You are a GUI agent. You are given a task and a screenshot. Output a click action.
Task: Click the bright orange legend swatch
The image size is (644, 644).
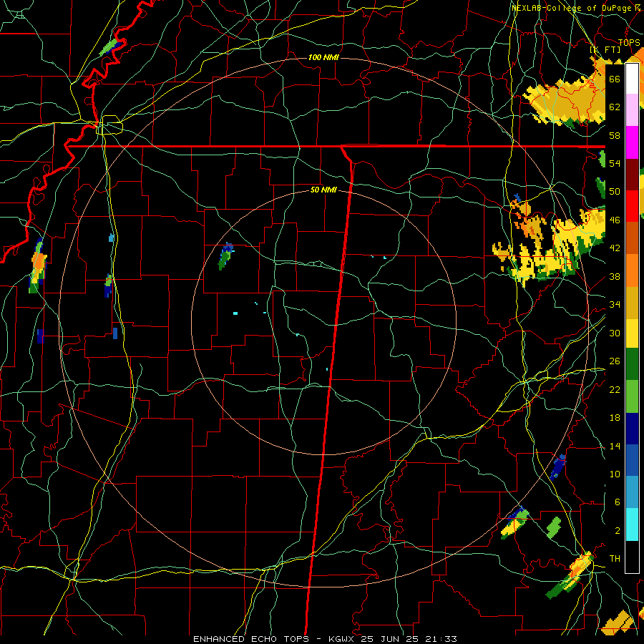tap(632, 270)
